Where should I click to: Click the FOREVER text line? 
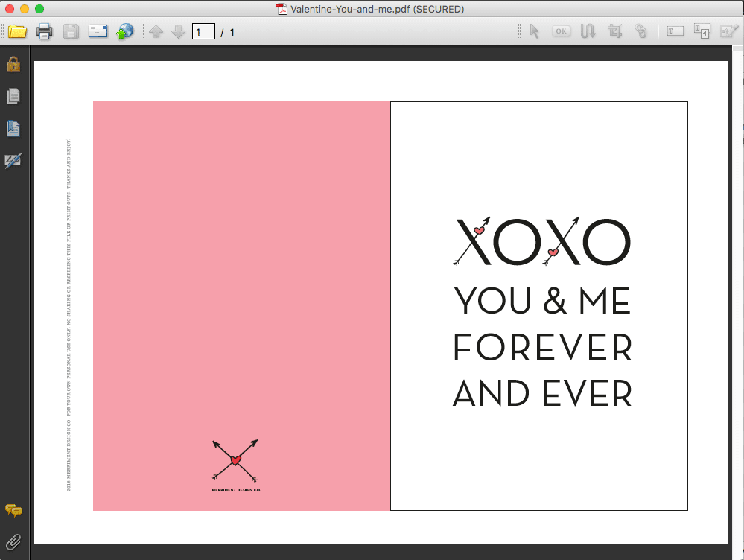[x=543, y=347]
